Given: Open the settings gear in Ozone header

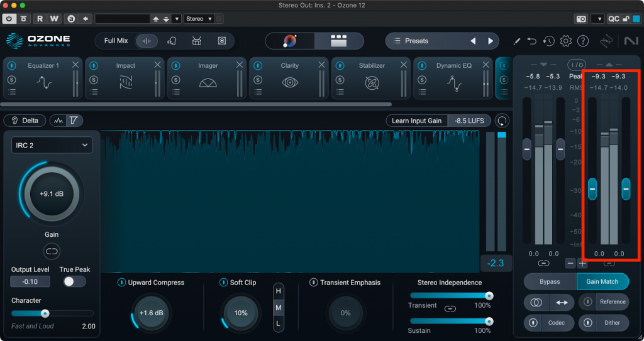Looking at the screenshot, I should 565,41.
